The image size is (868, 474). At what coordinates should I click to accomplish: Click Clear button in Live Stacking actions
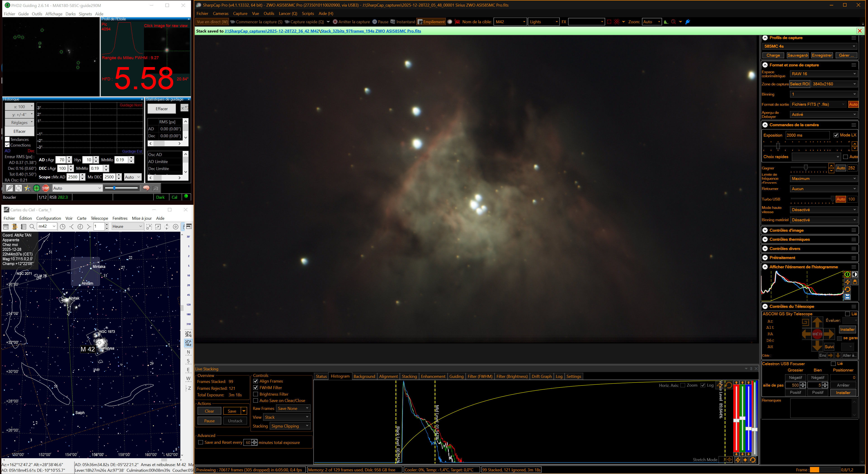pos(209,411)
